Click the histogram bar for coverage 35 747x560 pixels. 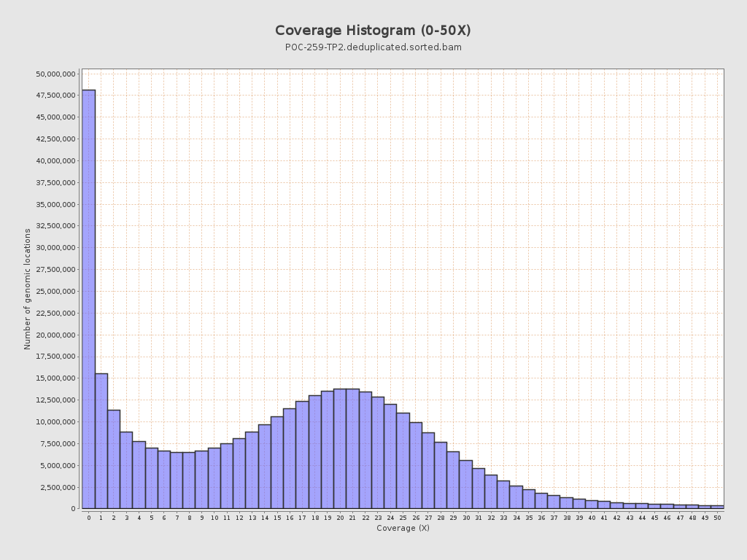(529, 499)
